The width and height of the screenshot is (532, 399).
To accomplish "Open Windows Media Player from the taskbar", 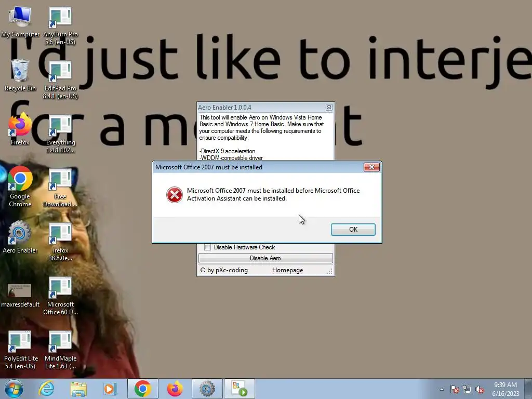I will click(109, 389).
